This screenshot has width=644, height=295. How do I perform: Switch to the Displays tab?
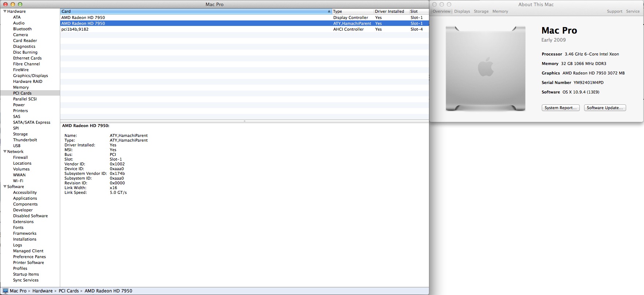[x=462, y=11]
